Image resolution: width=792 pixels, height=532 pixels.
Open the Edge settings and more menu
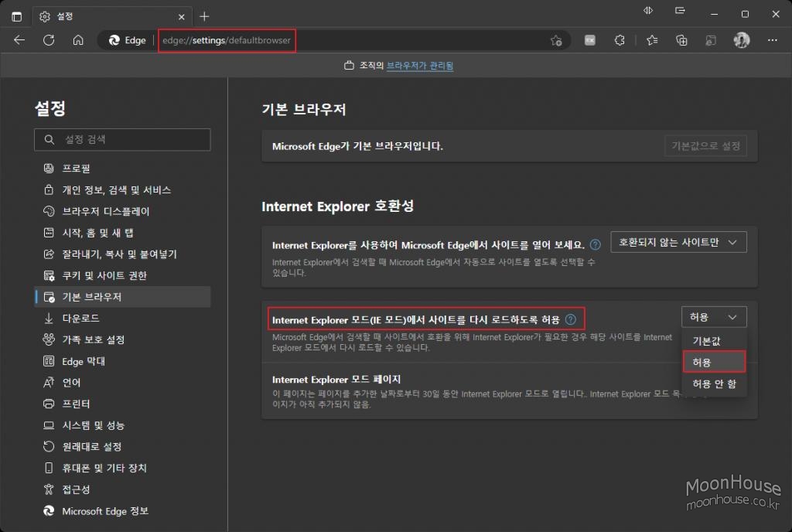(773, 40)
